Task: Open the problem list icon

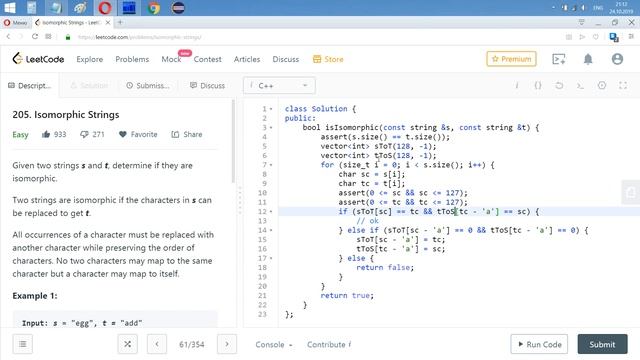Action: click(23, 344)
